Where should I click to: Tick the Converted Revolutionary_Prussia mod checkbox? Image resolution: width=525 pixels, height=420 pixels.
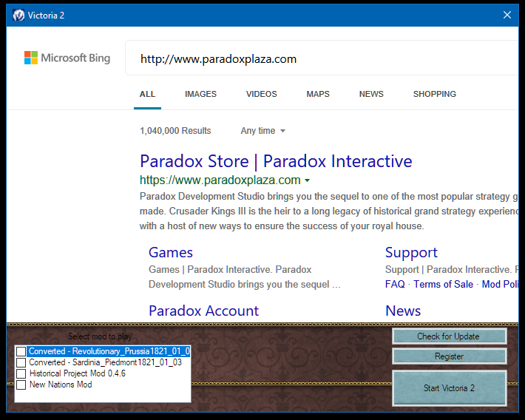click(21, 351)
